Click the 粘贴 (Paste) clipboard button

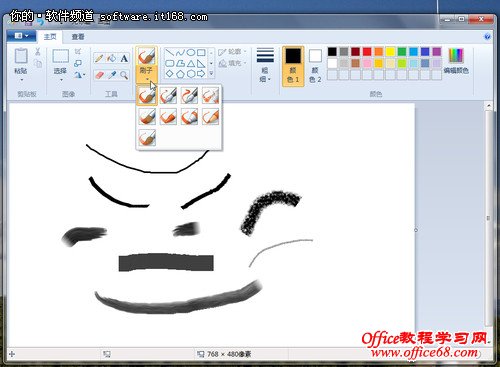coord(21,61)
